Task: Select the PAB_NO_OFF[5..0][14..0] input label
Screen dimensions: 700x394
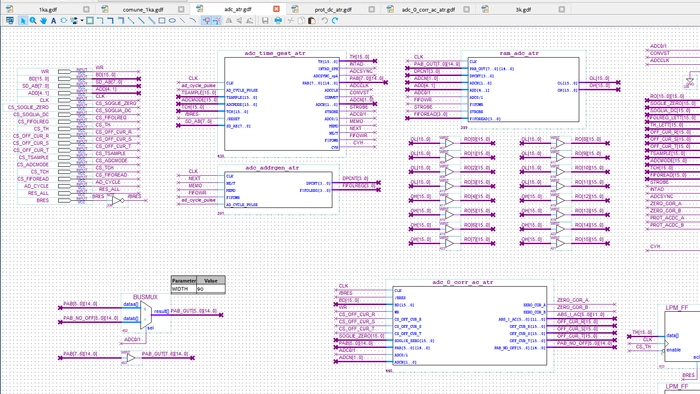Action: click(x=91, y=318)
